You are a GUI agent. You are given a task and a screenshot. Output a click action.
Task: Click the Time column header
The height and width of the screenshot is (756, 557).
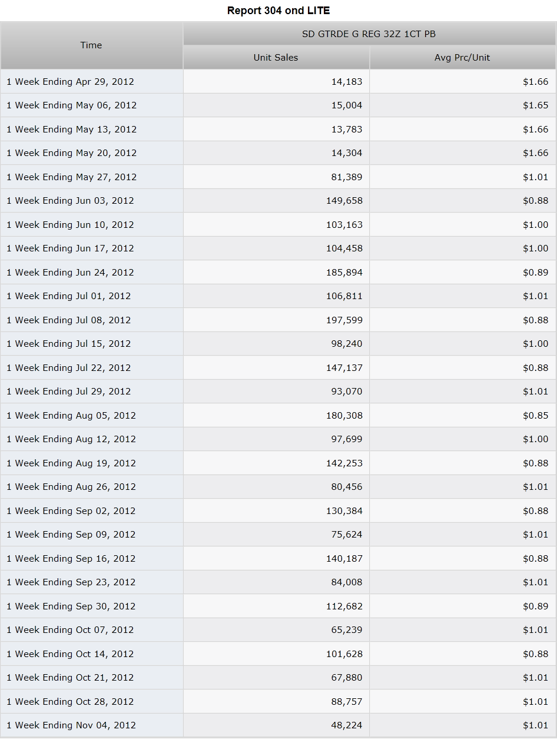pos(91,45)
